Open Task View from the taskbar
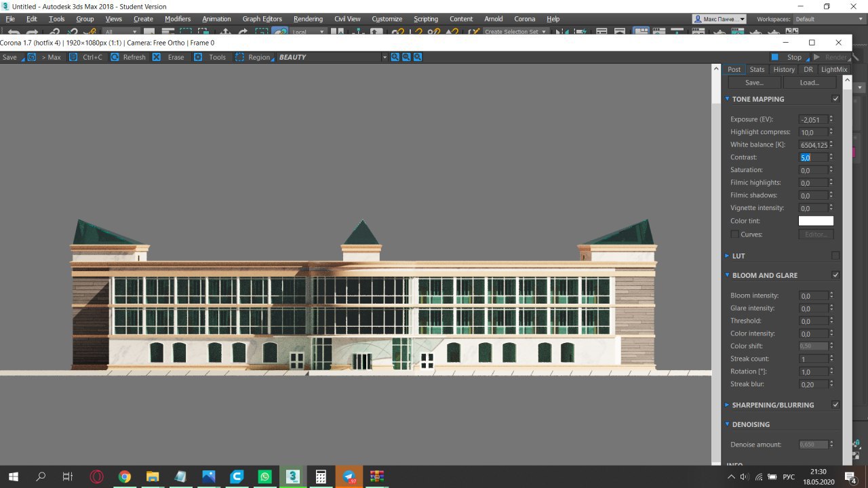 coord(67,476)
